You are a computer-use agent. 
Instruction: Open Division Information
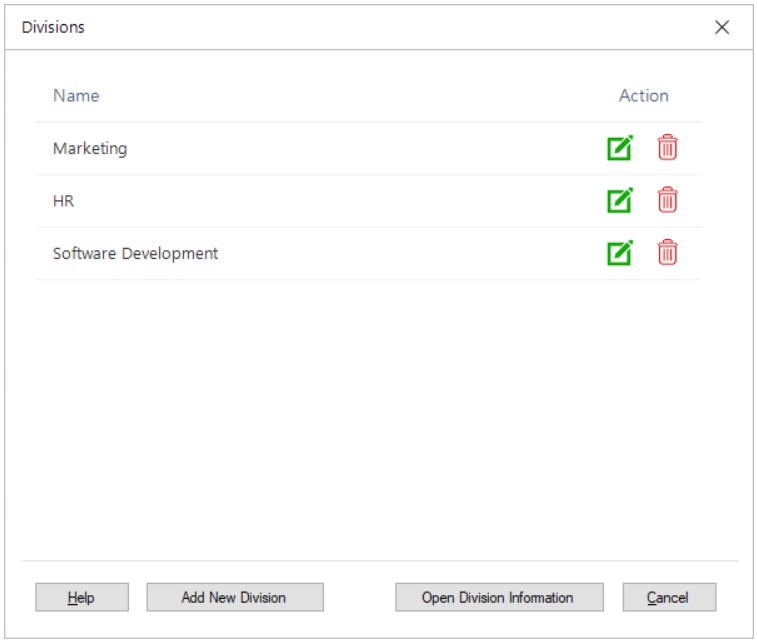point(498,597)
